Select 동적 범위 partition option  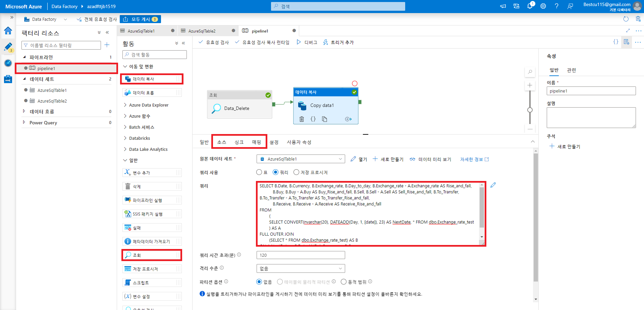(x=343, y=282)
